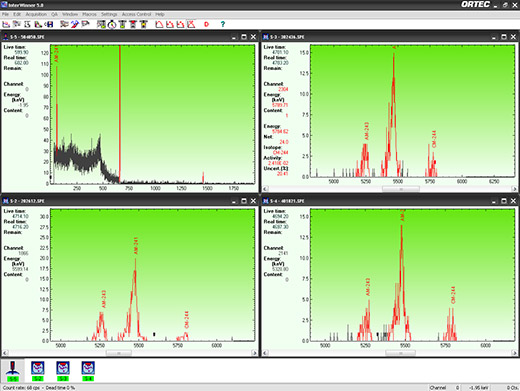Viewport: 520px width, 391px height.
Task: Click the AM-243 peak label in S-3 spectrum
Action: [367, 131]
